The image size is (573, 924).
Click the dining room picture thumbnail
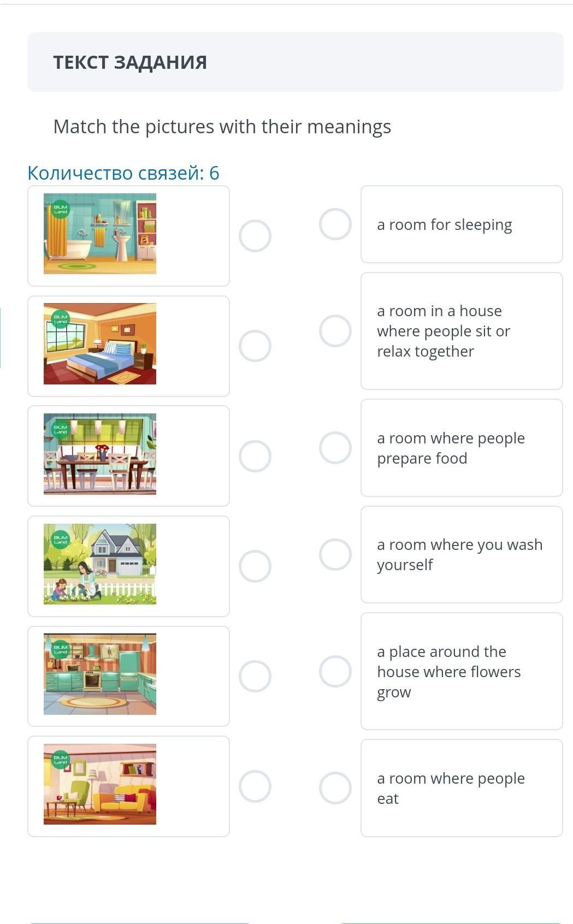click(100, 454)
